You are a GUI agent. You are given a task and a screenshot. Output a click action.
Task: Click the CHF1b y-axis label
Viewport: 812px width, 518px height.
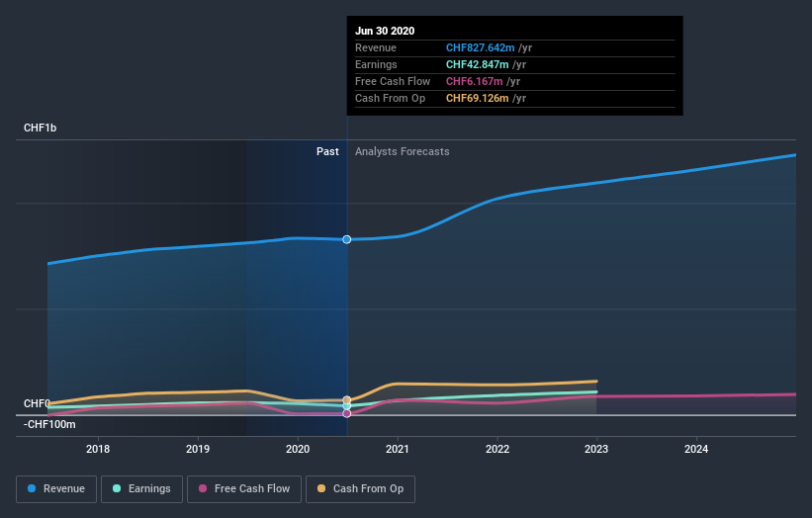point(40,128)
